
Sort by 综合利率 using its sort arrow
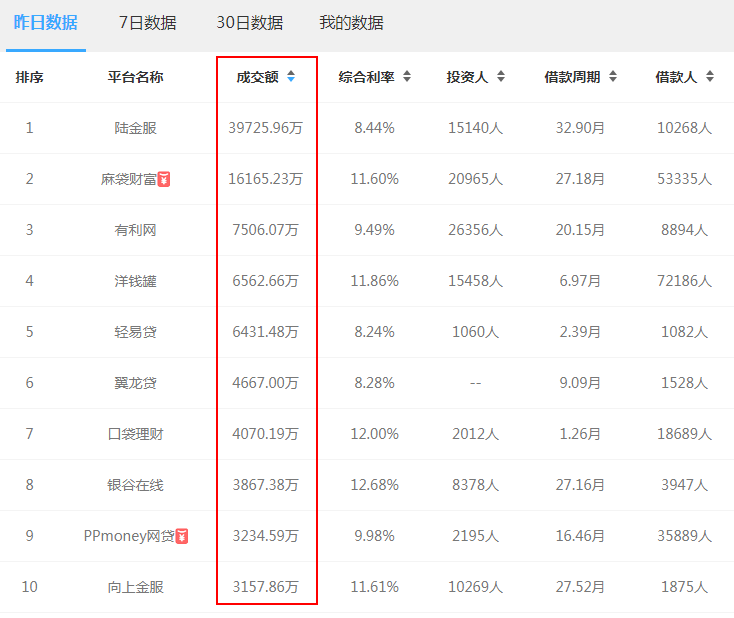(407, 76)
